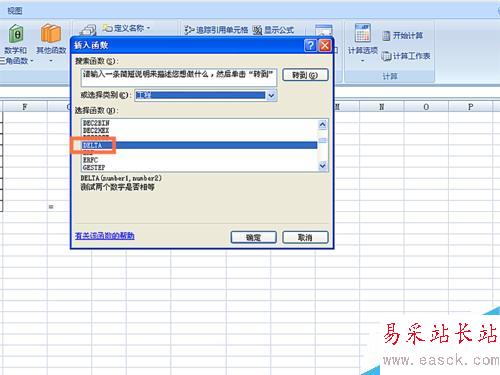Viewport: 500px width, 375px height.
Task: Click the Go button in dialog
Action: 305,75
